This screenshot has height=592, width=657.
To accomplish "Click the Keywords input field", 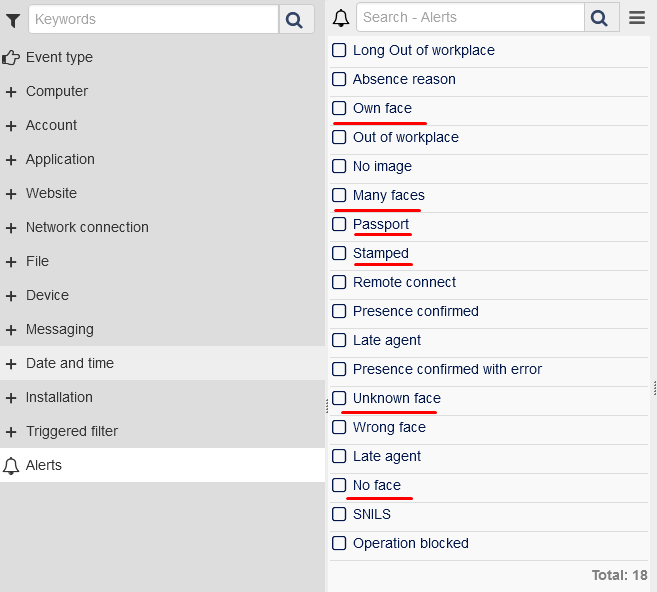I will click(153, 19).
